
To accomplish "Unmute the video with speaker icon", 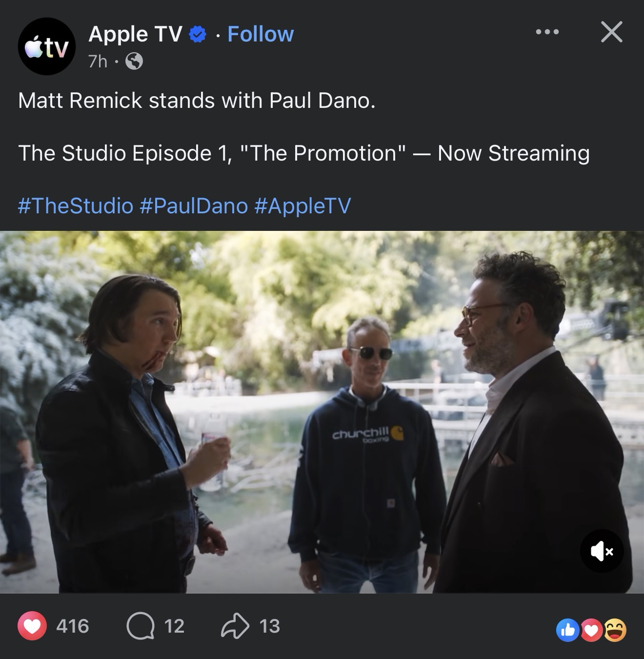I will click(602, 551).
